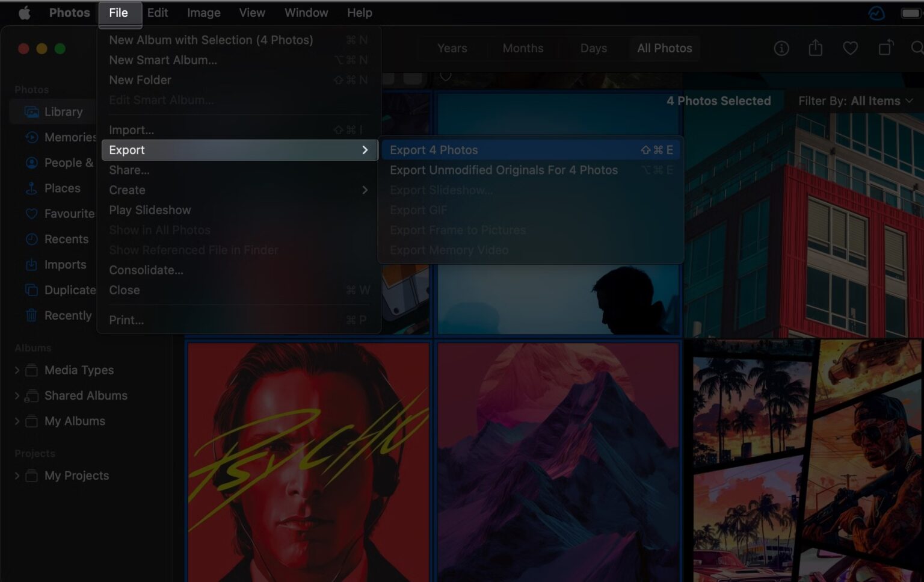Rotate photos using the rotate toolbar icon
This screenshot has height=582, width=924.
pyautogui.click(x=885, y=48)
